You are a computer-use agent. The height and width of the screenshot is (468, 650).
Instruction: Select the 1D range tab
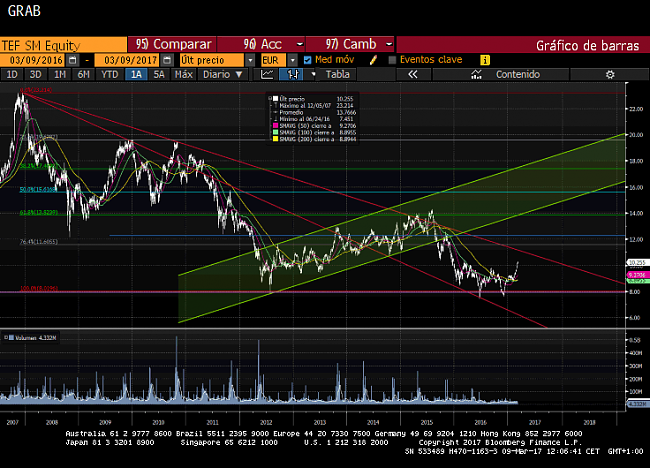coord(12,75)
